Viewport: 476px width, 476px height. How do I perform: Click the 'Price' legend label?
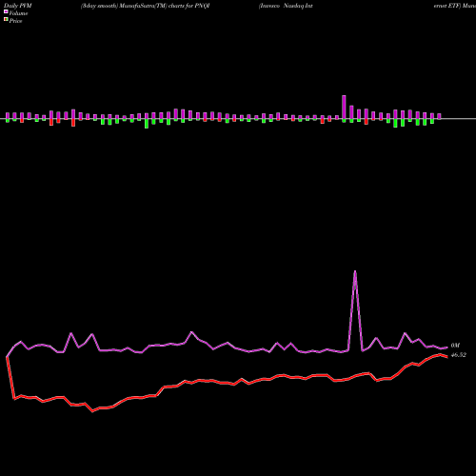coord(15,21)
